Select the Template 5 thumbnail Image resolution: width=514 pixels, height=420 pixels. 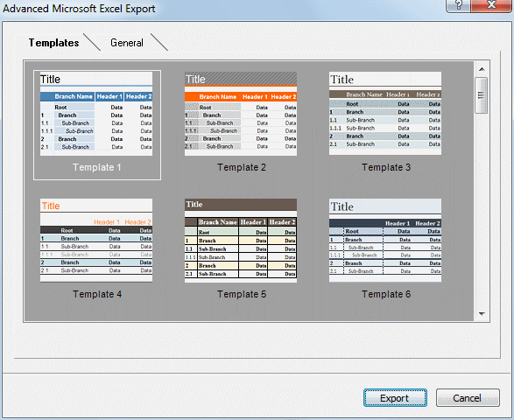point(241,240)
